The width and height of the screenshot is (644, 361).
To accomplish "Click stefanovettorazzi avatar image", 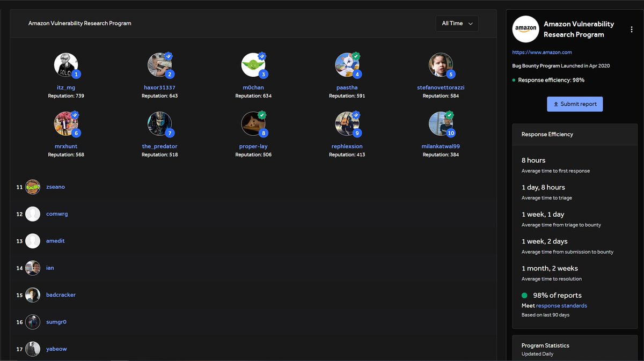I will pyautogui.click(x=441, y=65).
